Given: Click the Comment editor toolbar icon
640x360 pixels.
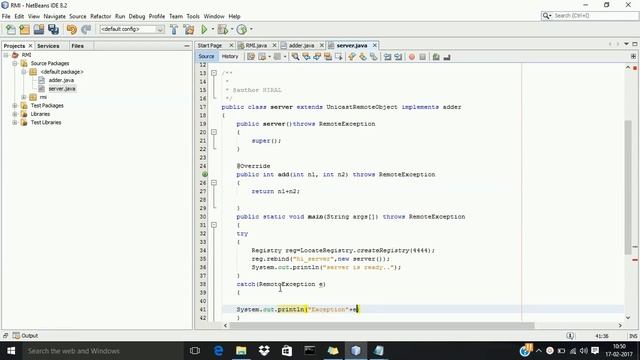Looking at the screenshot, I should [436, 57].
